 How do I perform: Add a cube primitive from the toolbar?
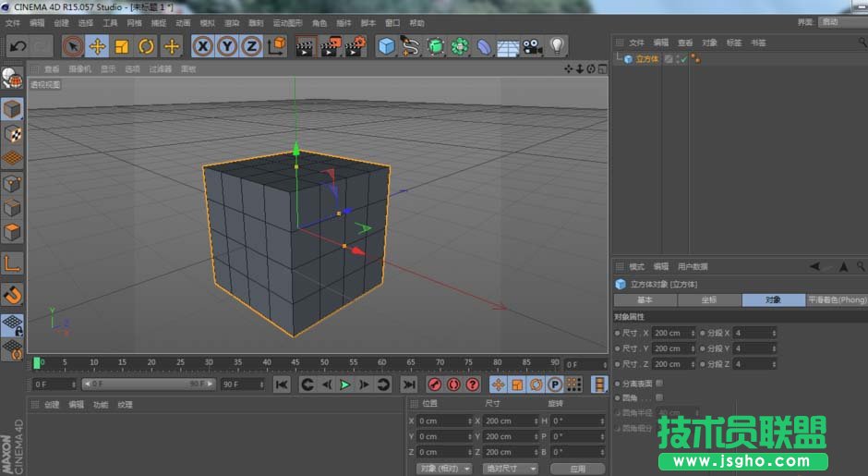(387, 46)
